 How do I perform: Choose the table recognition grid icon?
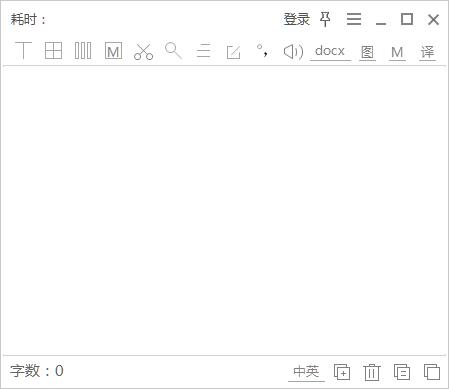point(53,51)
